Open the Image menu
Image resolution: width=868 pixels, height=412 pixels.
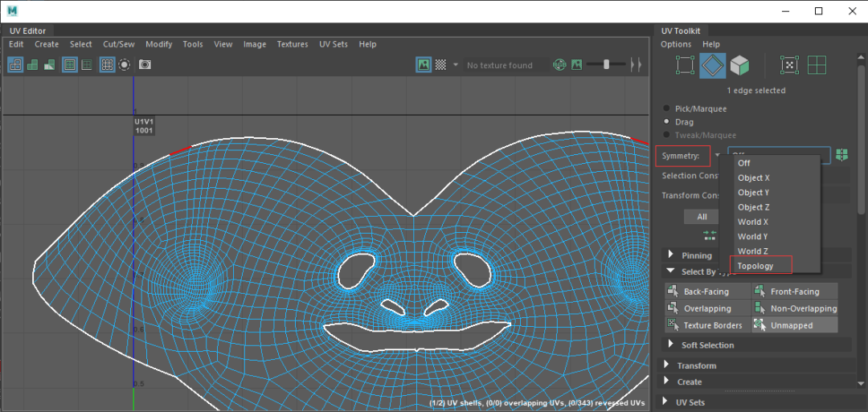click(x=255, y=44)
